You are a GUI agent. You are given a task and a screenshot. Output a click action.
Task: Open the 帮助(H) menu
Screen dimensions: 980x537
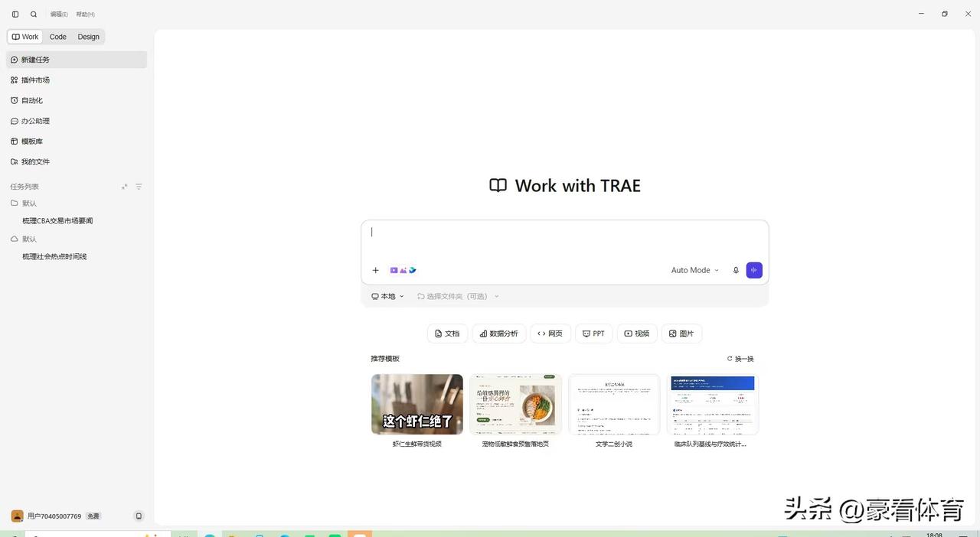tap(86, 15)
